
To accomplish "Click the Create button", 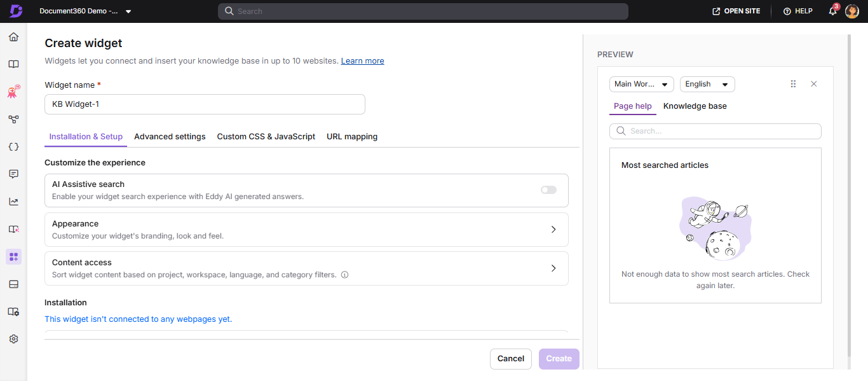I will (x=559, y=359).
